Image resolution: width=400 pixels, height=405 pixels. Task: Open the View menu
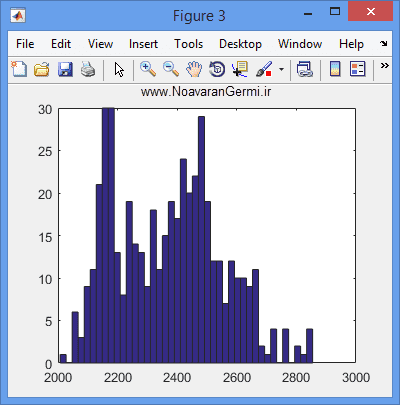(x=100, y=44)
